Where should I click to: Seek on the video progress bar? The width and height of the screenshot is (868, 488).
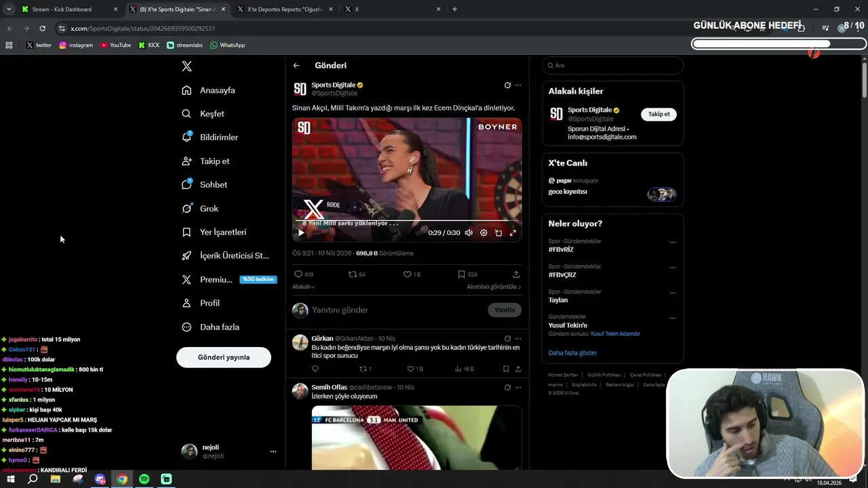[x=407, y=221]
